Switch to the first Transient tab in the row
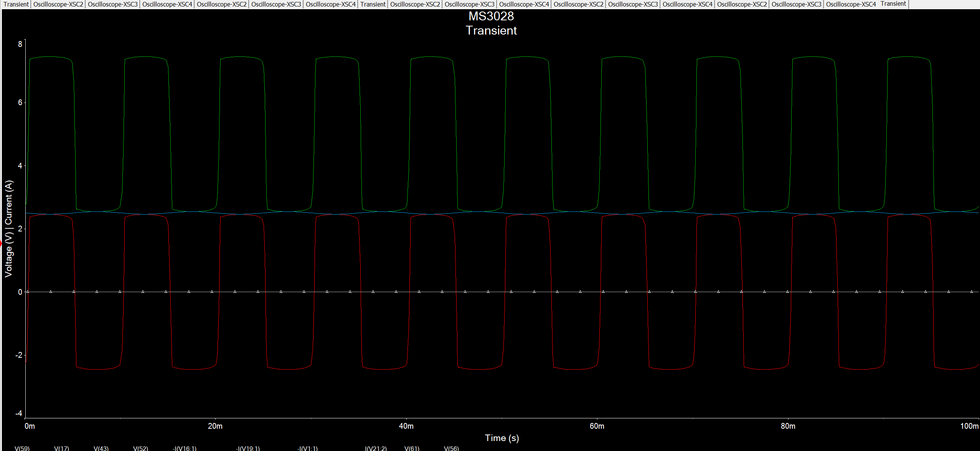This screenshot has width=980, height=451. 16,4
